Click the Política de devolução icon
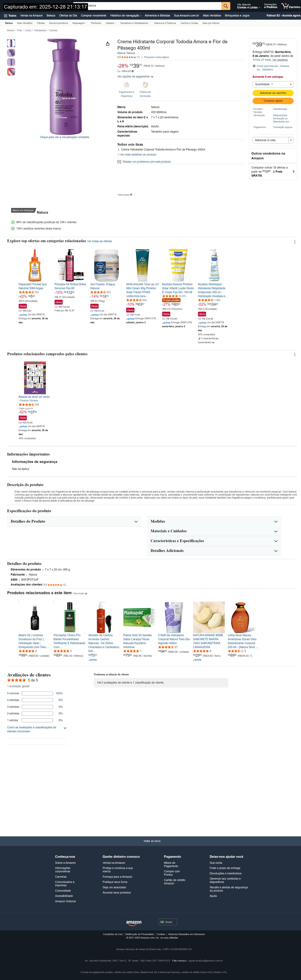 [x=145, y=85]
